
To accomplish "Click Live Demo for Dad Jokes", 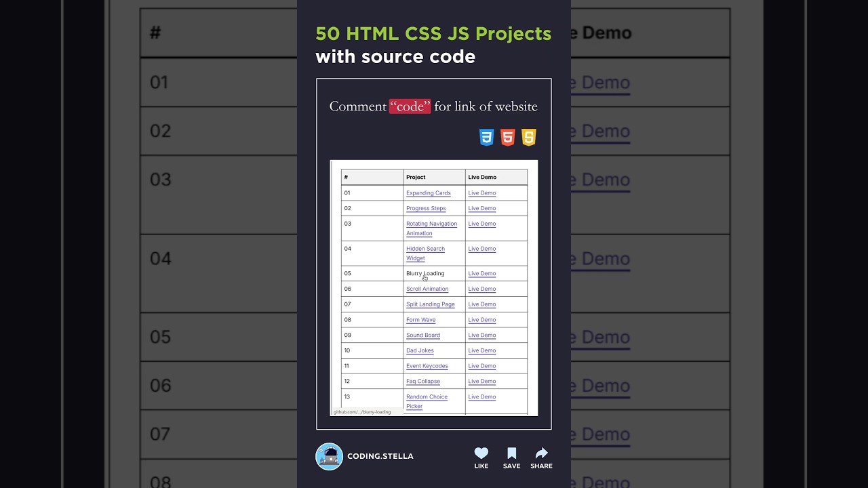I will 482,351.
